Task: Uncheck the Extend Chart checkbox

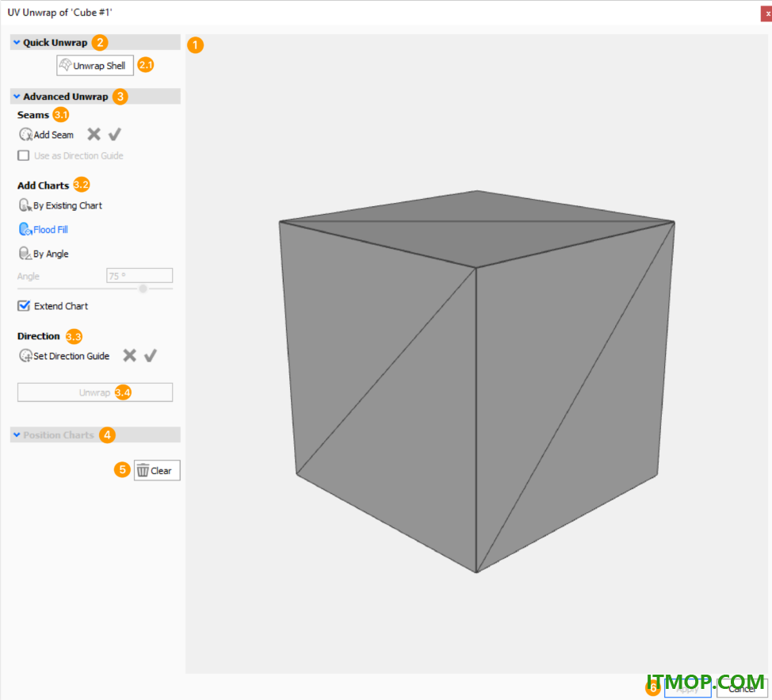Action: tap(24, 306)
